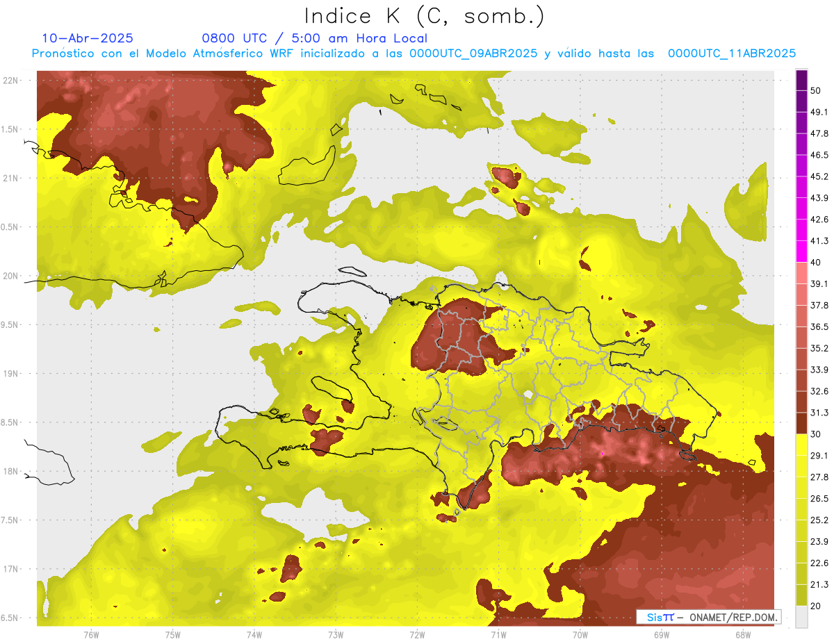
Task: Click the '75W' longitude axis label
Action: pyautogui.click(x=173, y=635)
